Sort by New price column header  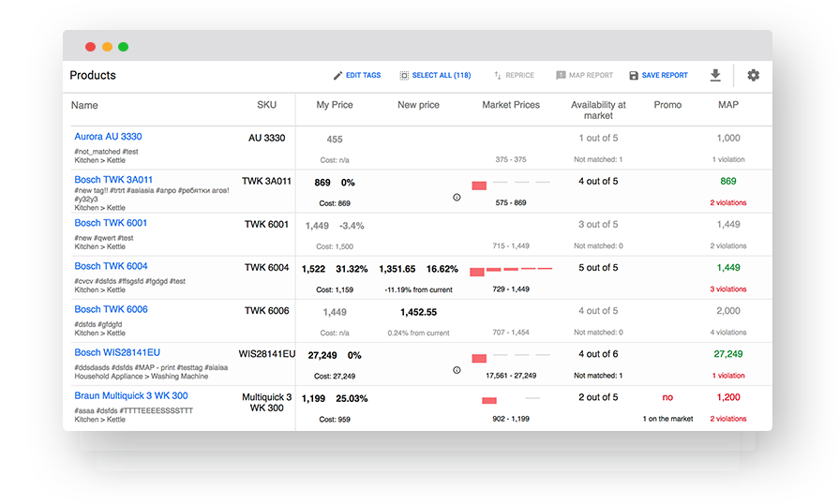point(418,105)
